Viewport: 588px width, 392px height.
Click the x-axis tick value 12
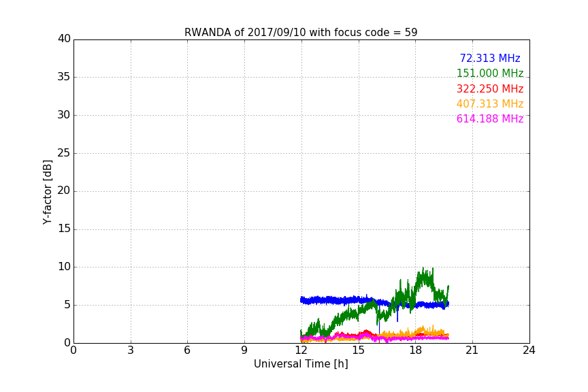301,350
